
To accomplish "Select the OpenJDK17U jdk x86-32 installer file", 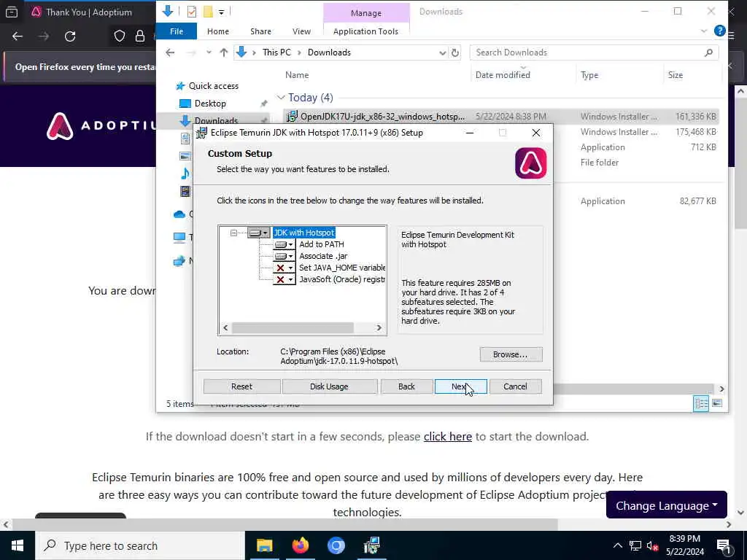I will coord(501,117).
